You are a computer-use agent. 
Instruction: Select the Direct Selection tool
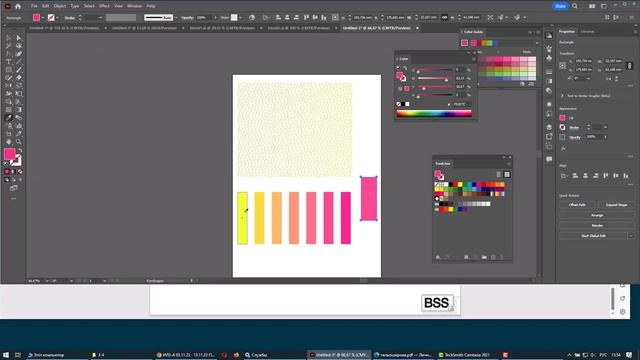(x=19, y=38)
